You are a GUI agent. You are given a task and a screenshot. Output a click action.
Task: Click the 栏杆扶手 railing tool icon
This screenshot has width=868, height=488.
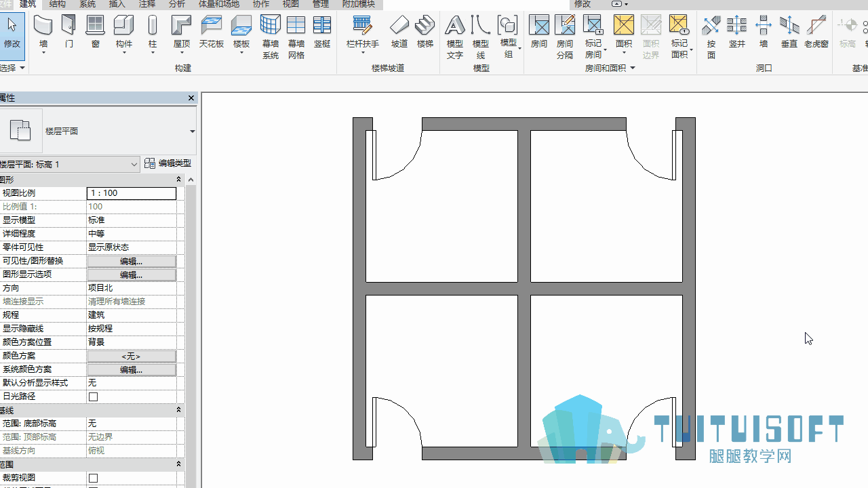[363, 26]
